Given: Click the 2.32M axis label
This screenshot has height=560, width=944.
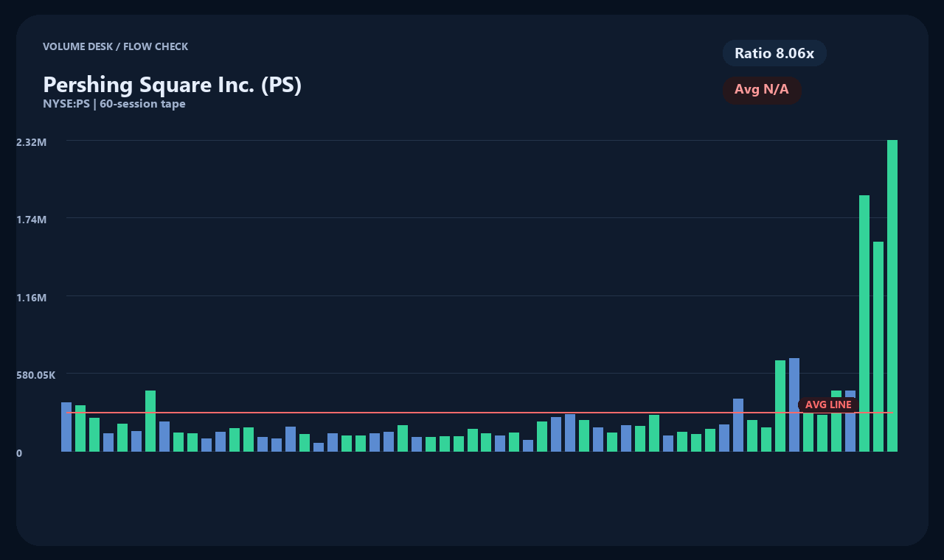Looking at the screenshot, I should point(32,141).
